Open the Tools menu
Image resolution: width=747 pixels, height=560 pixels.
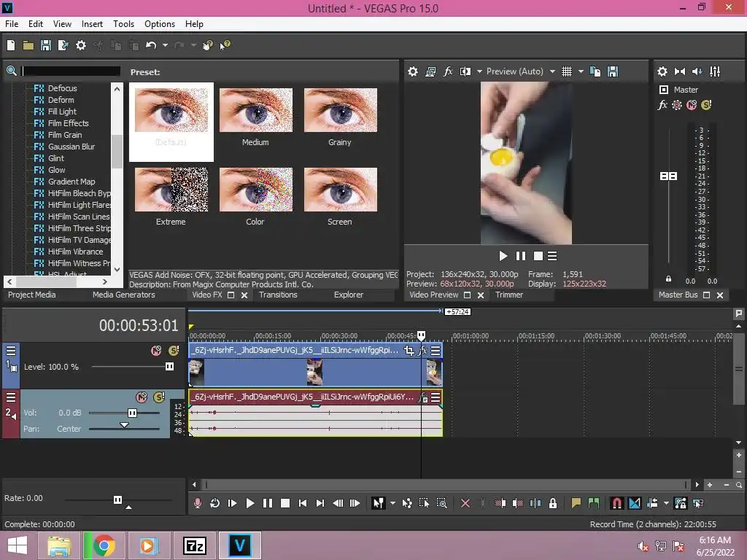coord(123,24)
